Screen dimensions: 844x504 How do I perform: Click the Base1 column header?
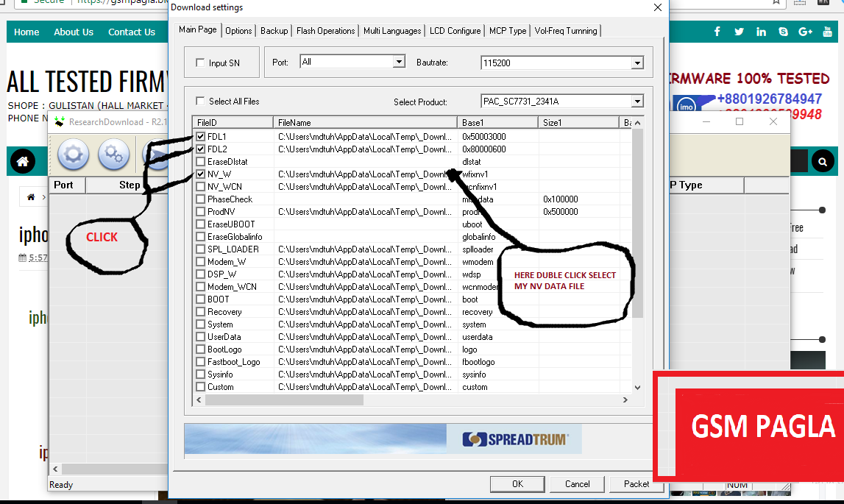point(497,122)
